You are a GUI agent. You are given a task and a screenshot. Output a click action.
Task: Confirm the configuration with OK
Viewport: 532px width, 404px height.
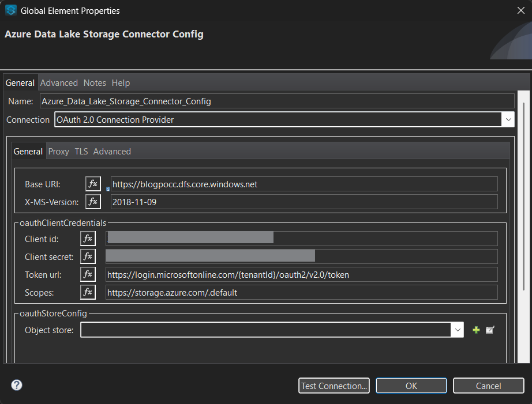[x=411, y=386]
